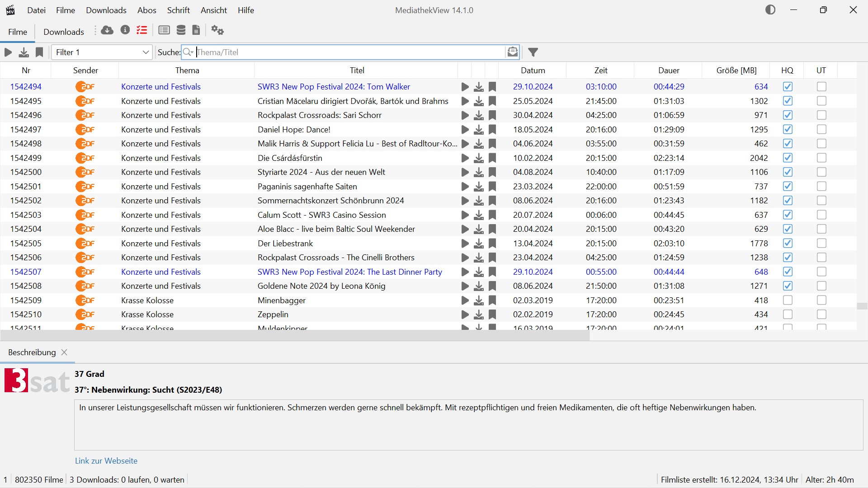Sort table by Titel column header
Viewport: 868px width, 488px height.
[357, 70]
